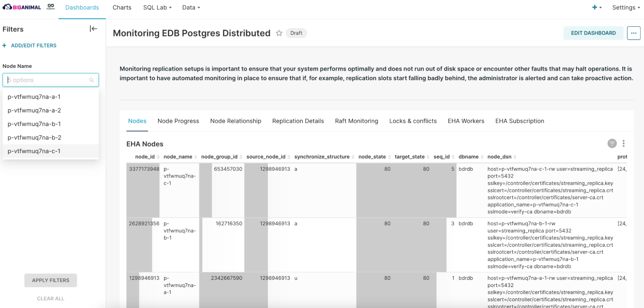Click the EDIT DASHBOARD button
The height and width of the screenshot is (308, 644).
pos(593,33)
